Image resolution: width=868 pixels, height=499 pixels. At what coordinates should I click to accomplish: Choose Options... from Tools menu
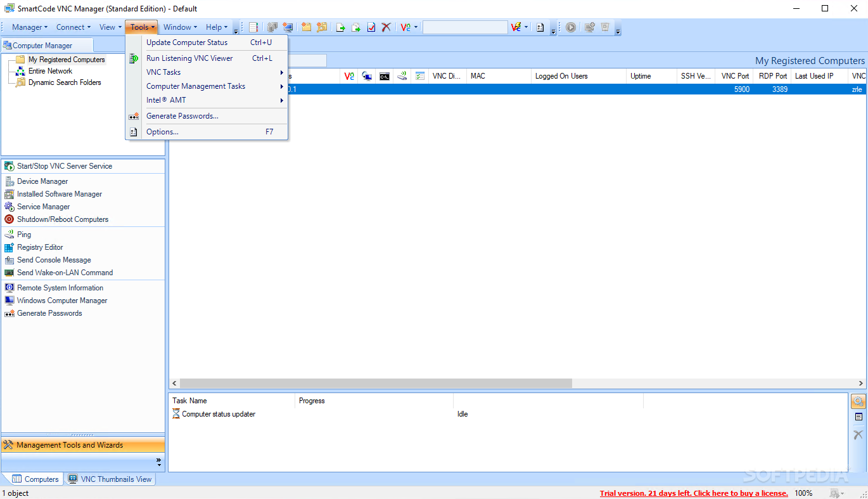coord(207,132)
